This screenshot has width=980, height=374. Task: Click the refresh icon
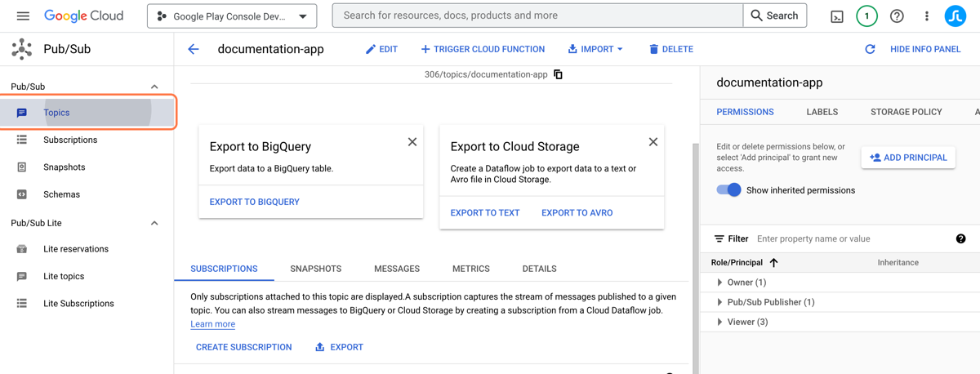point(870,49)
